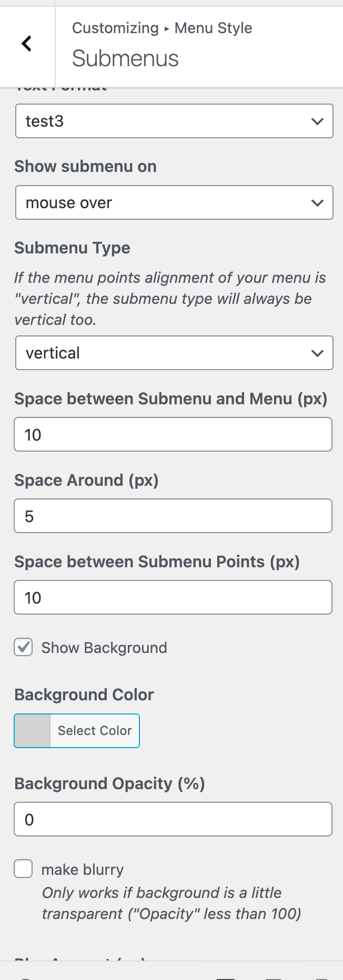Enable the make blurry checkbox
Viewport: 343px width, 980px height.
(24, 869)
